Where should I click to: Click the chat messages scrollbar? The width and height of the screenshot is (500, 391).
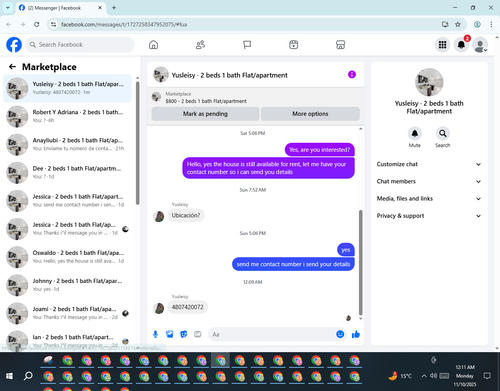pyautogui.click(x=360, y=263)
